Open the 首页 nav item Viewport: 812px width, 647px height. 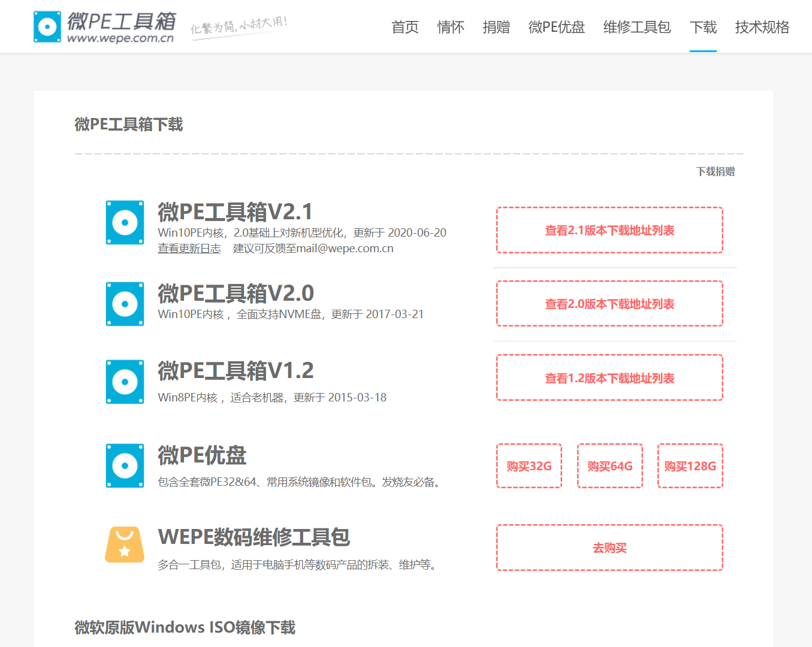[405, 27]
